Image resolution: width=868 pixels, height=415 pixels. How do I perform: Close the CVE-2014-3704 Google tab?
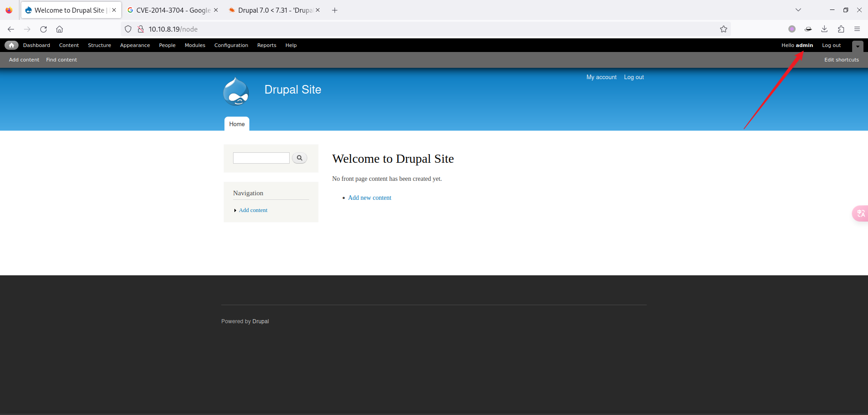(216, 10)
